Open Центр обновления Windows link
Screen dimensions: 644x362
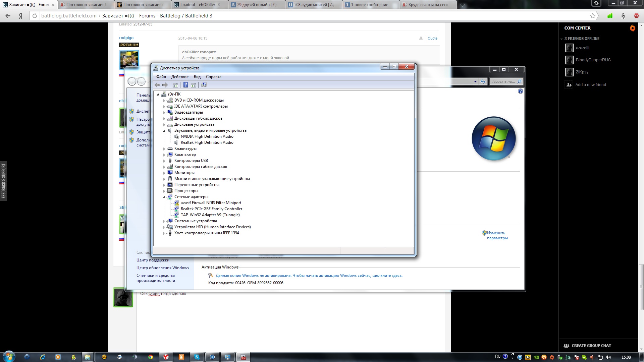point(163,268)
